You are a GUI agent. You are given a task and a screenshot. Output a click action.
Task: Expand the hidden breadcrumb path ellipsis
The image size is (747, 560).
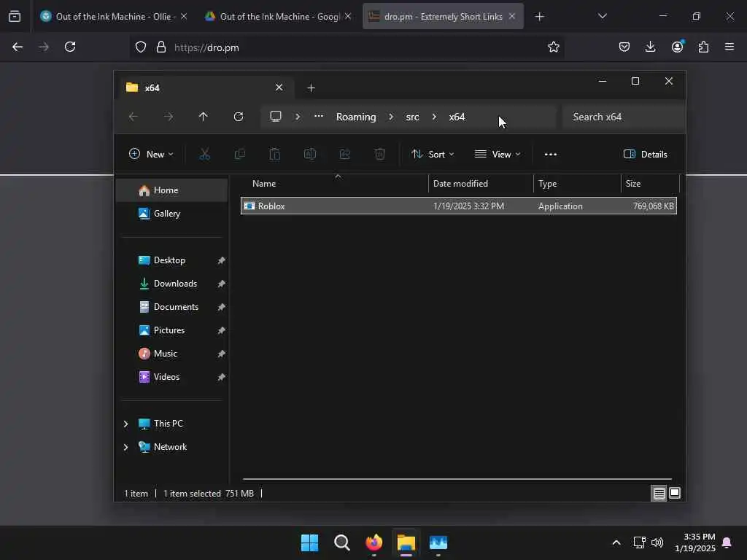point(319,116)
